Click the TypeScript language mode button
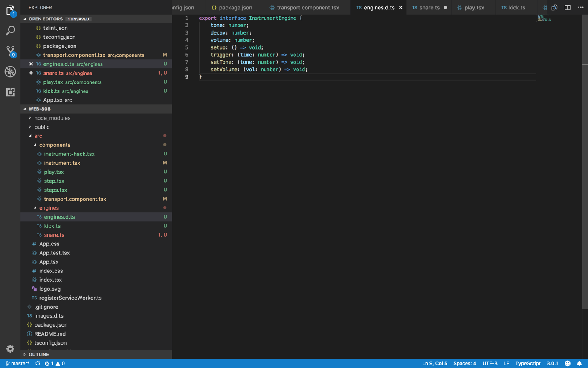This screenshot has width=588, height=368. tap(527, 363)
